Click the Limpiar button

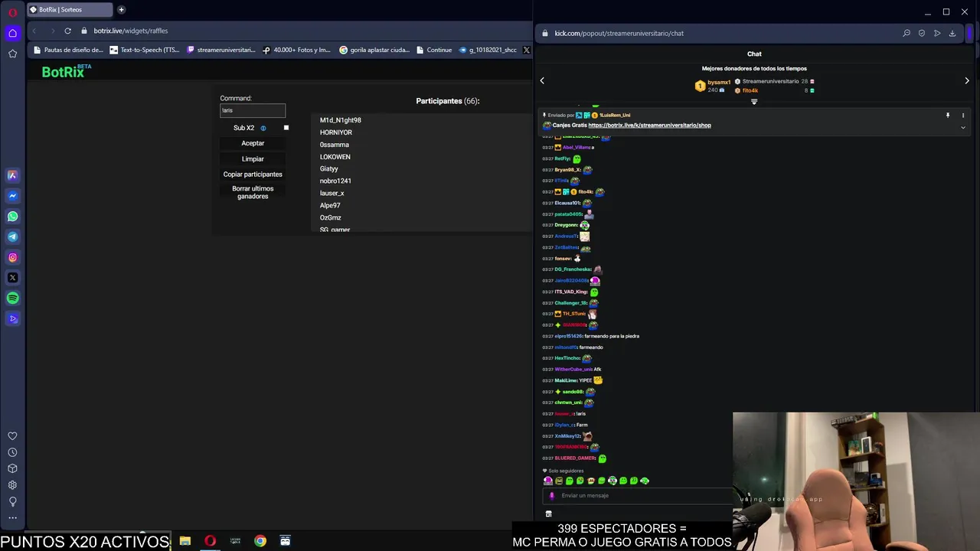[x=253, y=159]
